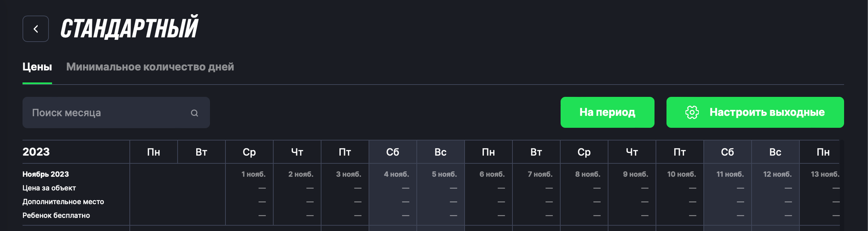This screenshot has width=868, height=231.
Task: Click object price dash for 6 нояб.
Action: click(x=501, y=188)
